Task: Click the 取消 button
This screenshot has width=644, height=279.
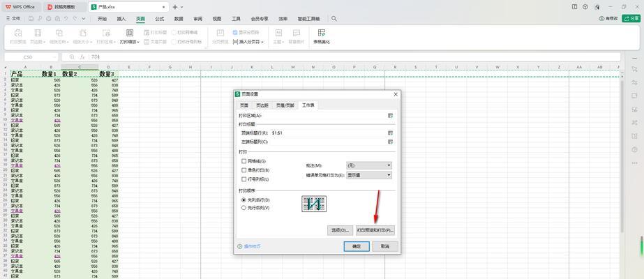Action: tap(385, 246)
